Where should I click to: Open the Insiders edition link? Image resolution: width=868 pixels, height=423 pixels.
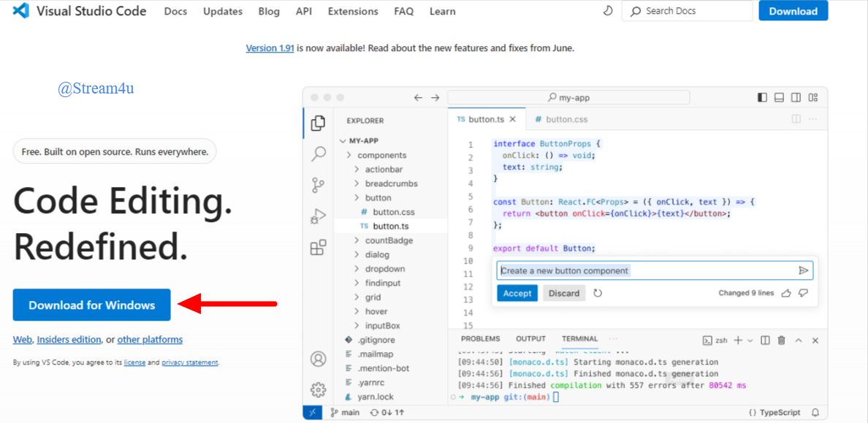69,340
